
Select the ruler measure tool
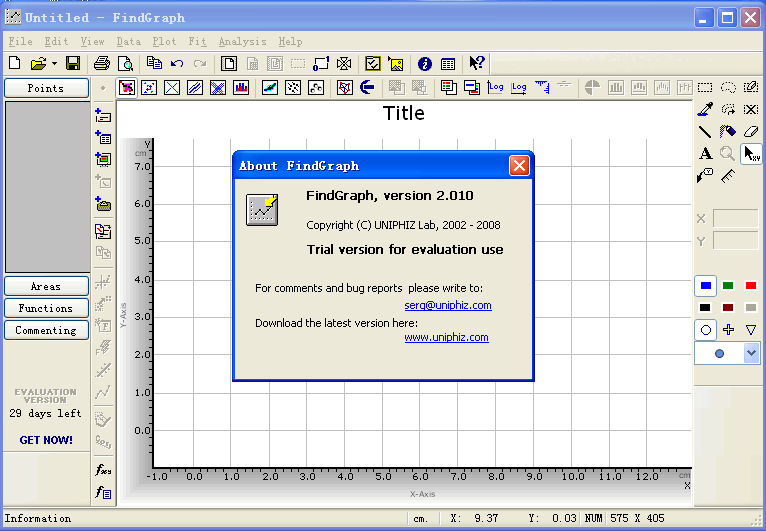point(728,176)
